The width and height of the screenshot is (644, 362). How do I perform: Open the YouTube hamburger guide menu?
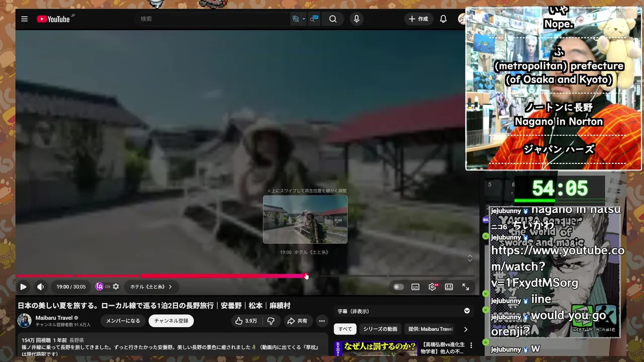(24, 19)
